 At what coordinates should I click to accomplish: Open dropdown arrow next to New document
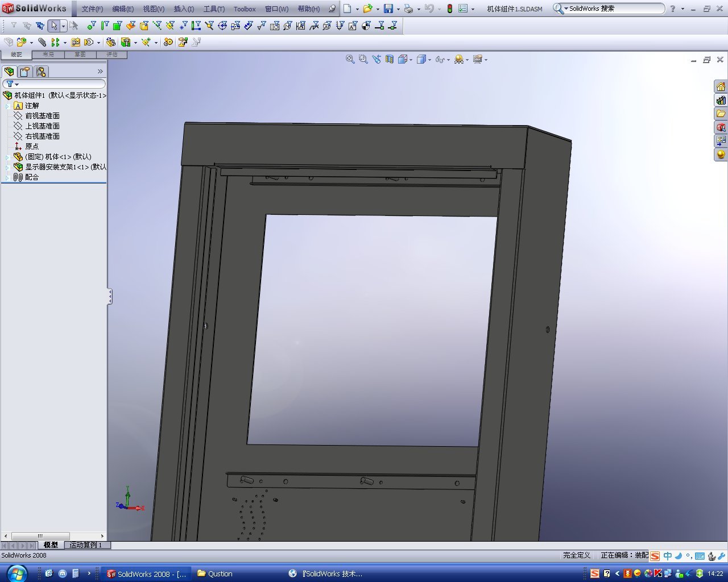[x=357, y=9]
